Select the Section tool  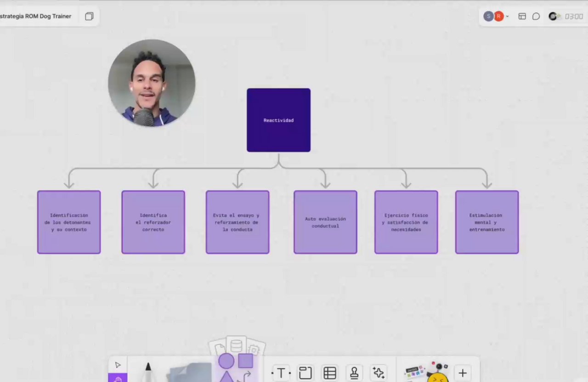[305, 373]
